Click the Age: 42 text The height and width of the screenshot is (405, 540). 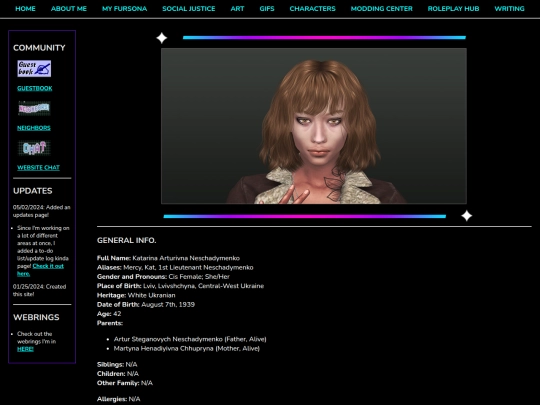click(109, 314)
